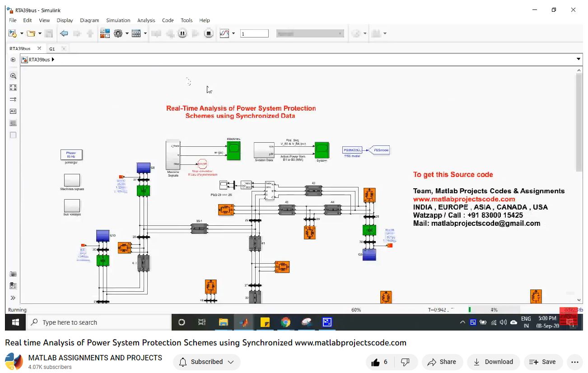Click the Fit to View icon
588x373 pixels.
(13, 88)
